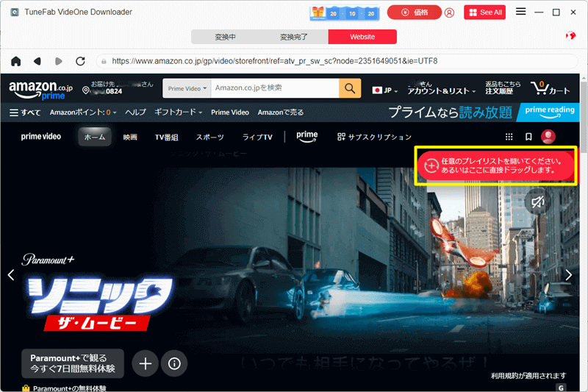588x392 pixels.
Task: Open the profile avatar
Action: point(548,137)
